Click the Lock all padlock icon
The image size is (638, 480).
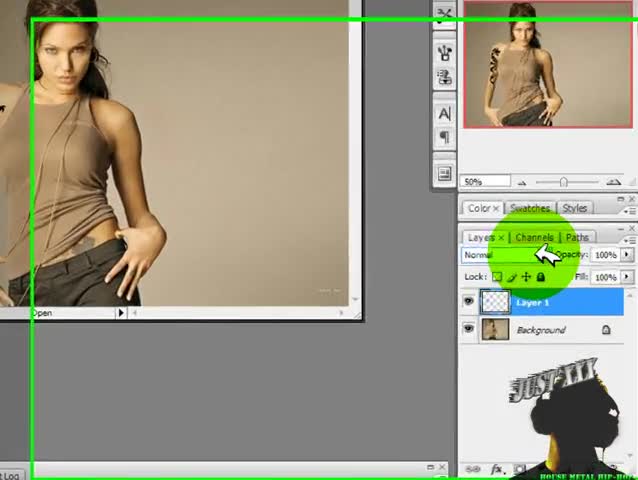tap(541, 277)
